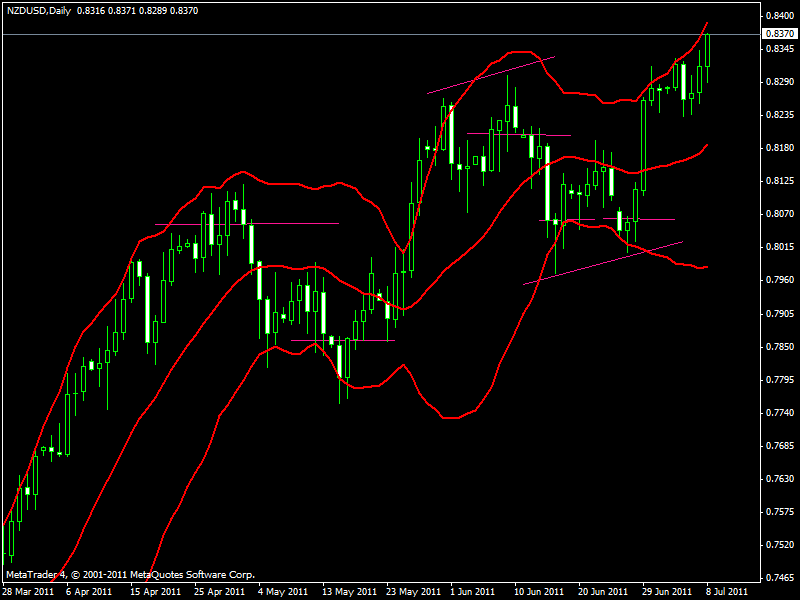This screenshot has width=800, height=600.
Task: Click the 23 May 2011 date label
Action: point(414,592)
